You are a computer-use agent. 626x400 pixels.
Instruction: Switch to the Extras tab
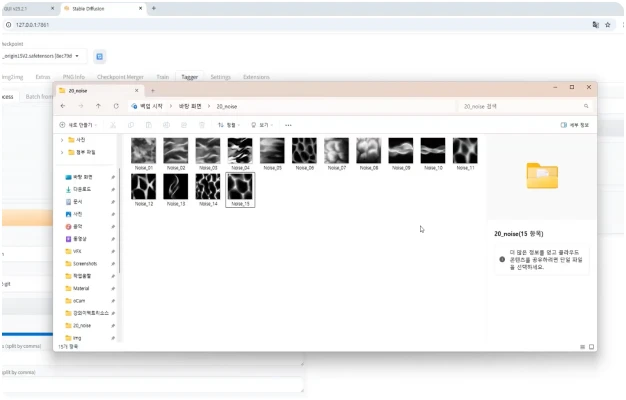[43, 77]
